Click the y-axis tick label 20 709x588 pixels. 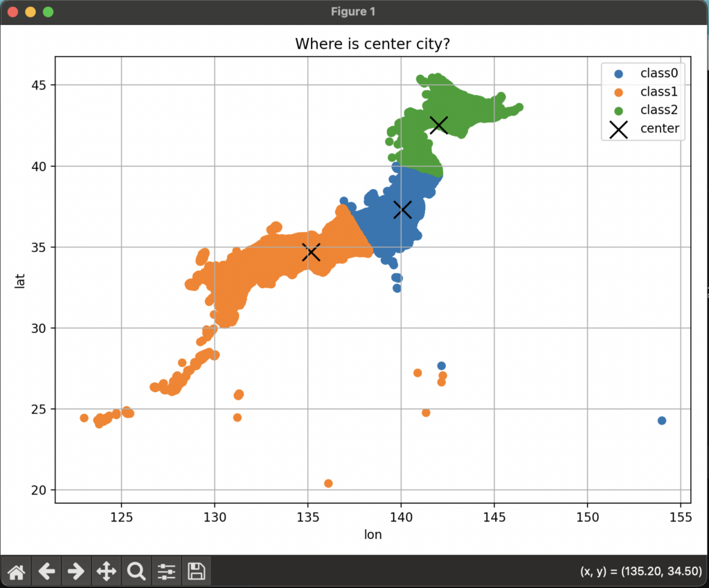coord(39,490)
